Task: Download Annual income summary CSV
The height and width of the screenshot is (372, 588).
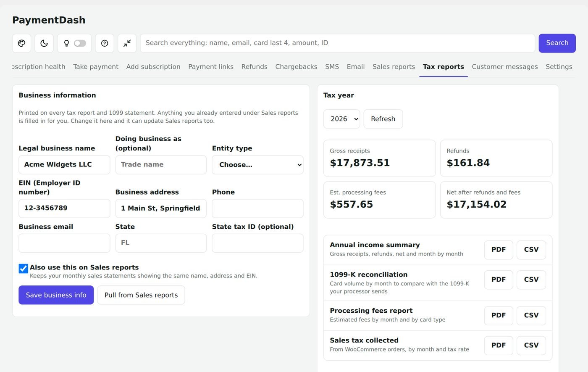Action: 531,250
